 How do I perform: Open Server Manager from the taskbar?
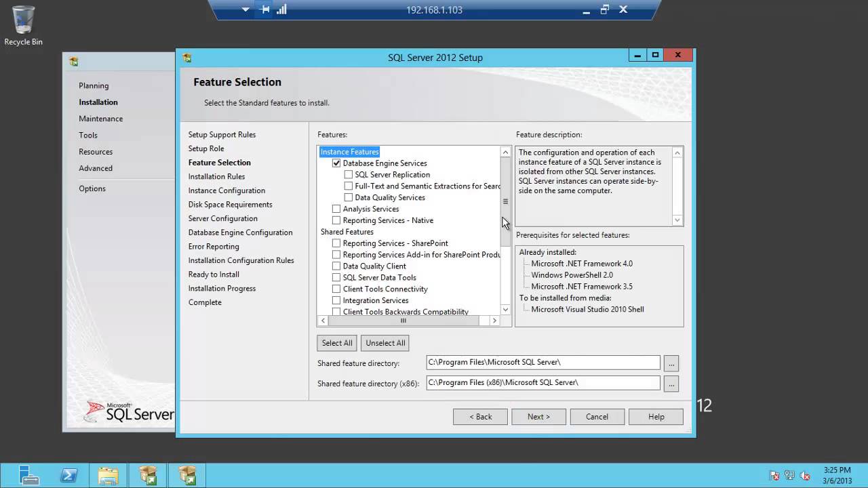tap(29, 475)
